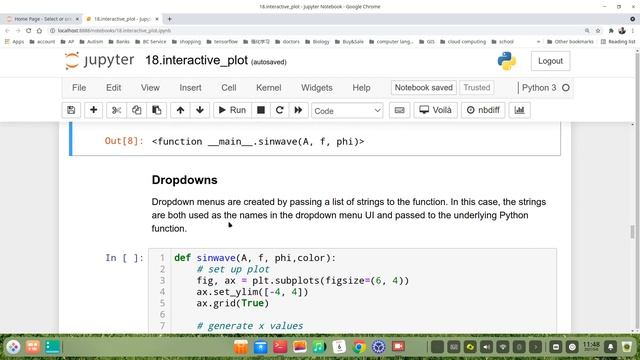Click the kernel idle indicator circle
This screenshot has width=640, height=360.
click(x=566, y=88)
